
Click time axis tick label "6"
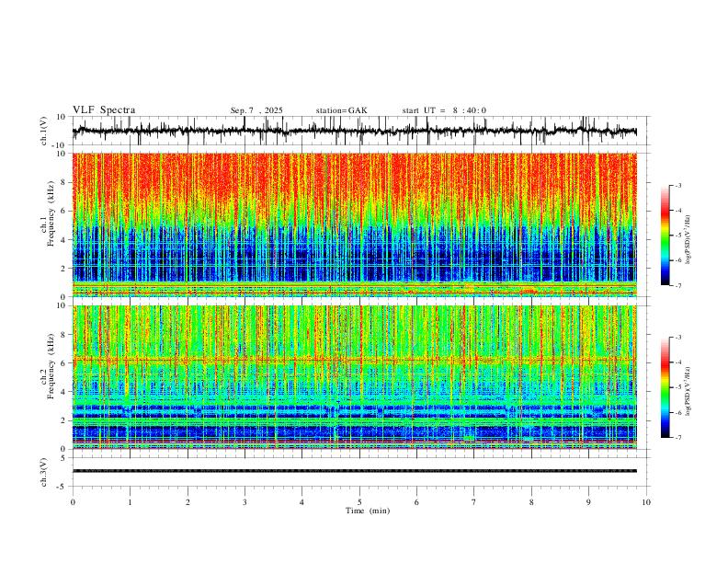pos(416,502)
